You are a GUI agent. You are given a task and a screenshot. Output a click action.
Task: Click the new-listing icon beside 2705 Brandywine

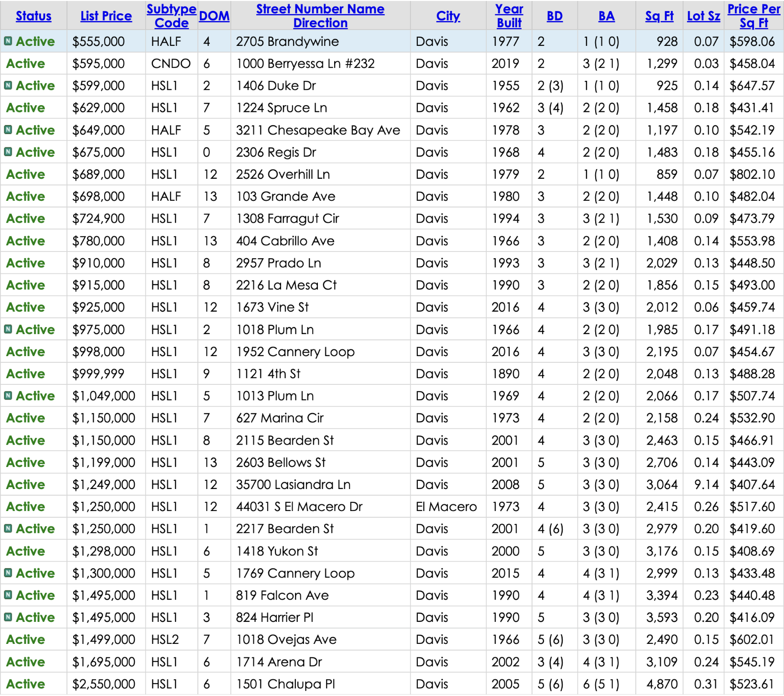tap(8, 41)
